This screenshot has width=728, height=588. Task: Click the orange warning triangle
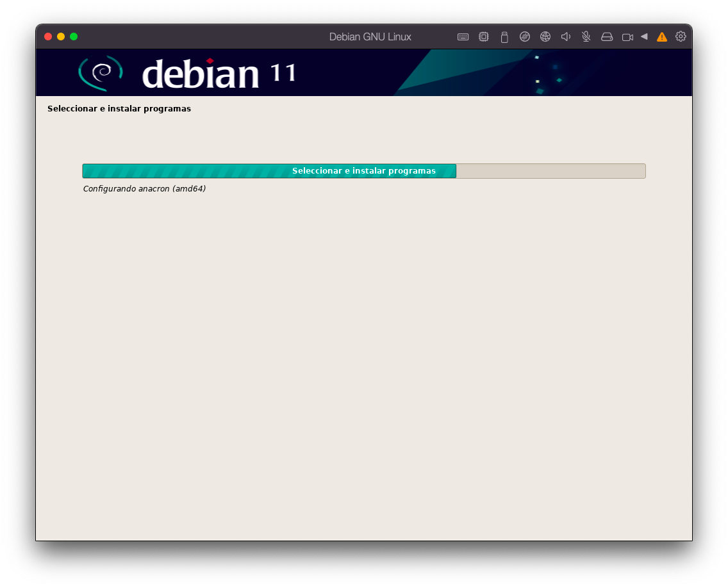click(x=662, y=37)
